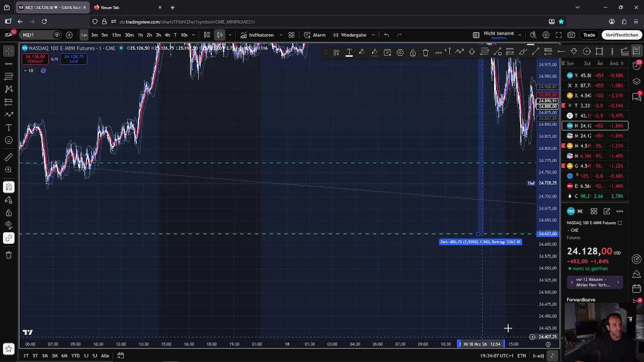644x362 pixels.
Task: Select the Text tool in left sidebar
Action: pyautogui.click(x=9, y=127)
